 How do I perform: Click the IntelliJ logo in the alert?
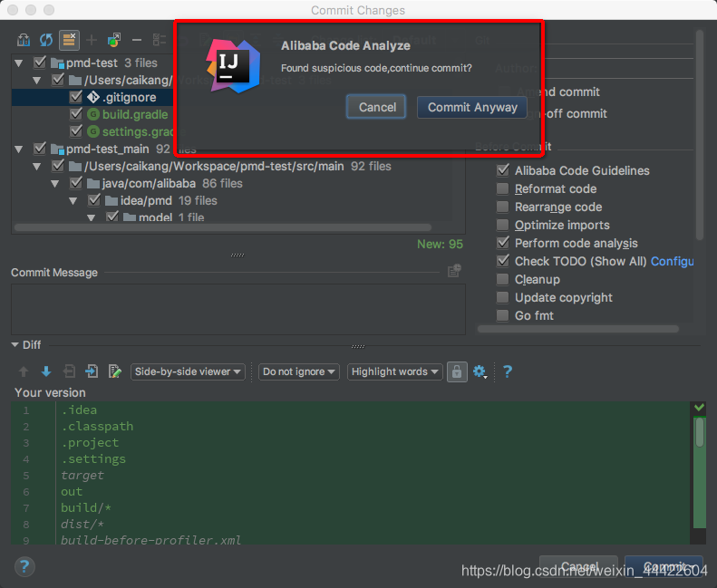coord(233,66)
